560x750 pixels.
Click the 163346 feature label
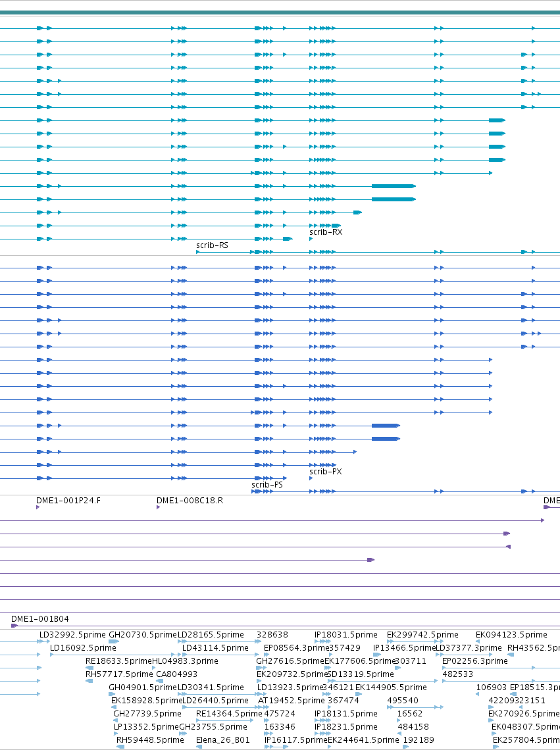280,726
